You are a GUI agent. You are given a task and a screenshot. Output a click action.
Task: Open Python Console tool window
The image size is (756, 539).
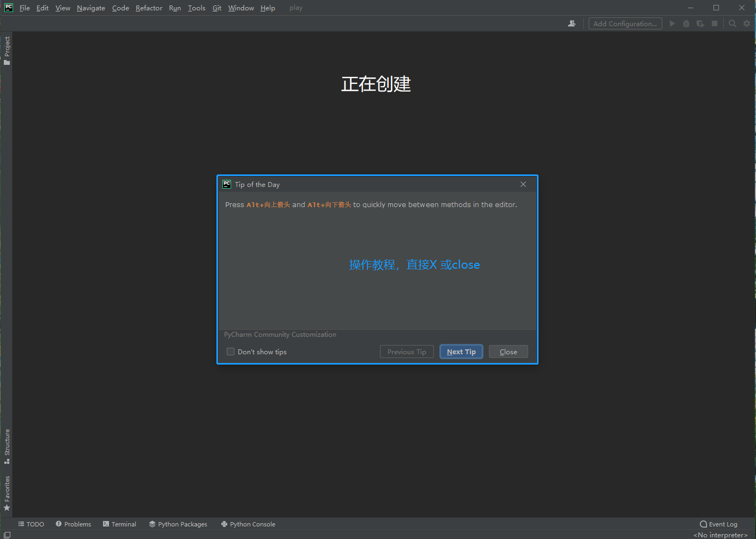pos(248,524)
